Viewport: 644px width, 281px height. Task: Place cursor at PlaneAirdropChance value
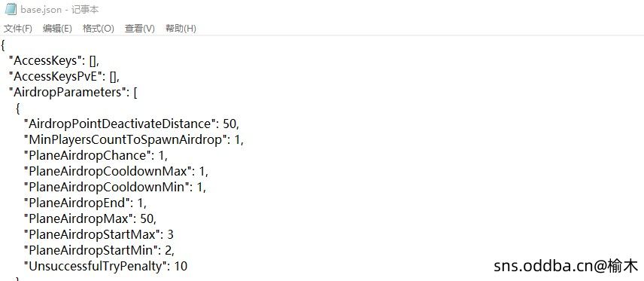(x=163, y=155)
